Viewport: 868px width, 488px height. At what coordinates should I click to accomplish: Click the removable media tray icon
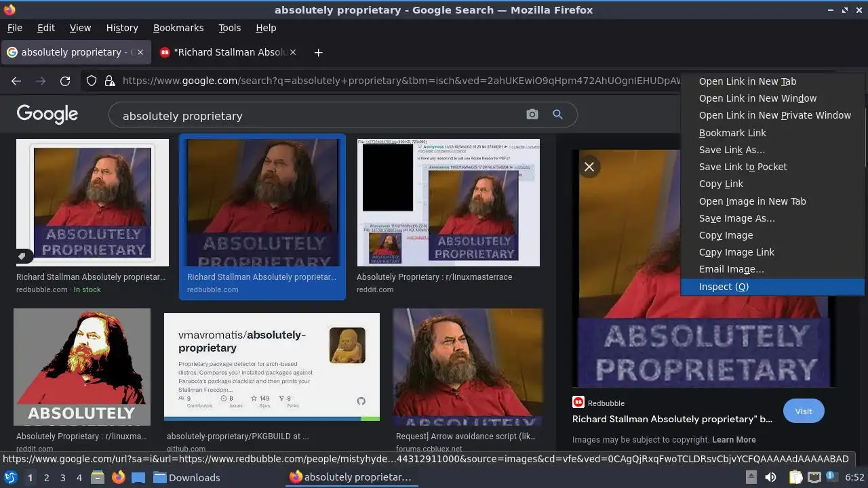(751, 477)
